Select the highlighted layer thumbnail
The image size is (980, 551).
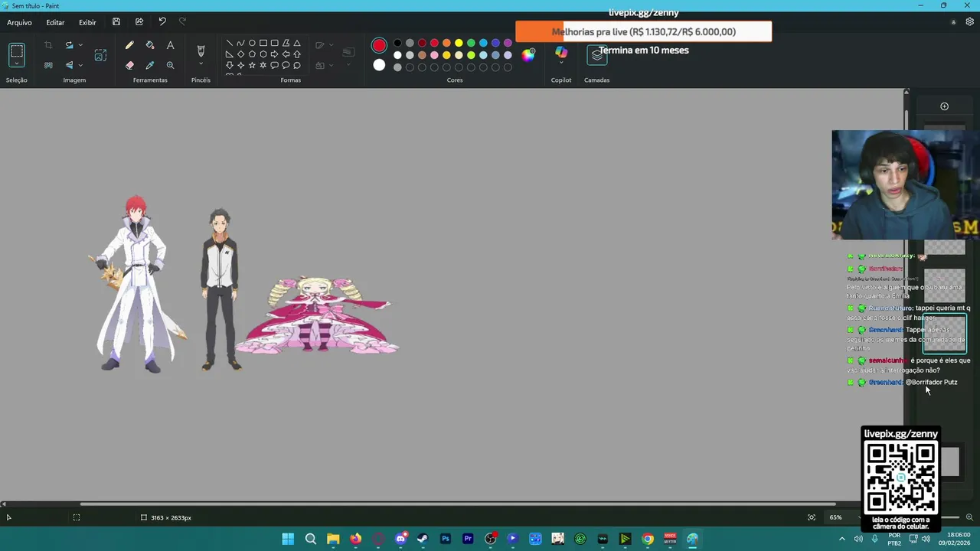[944, 333]
